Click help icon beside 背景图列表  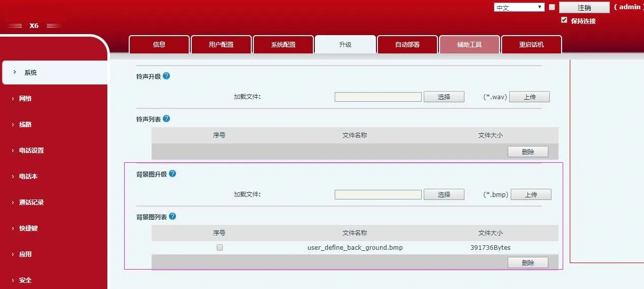(172, 216)
